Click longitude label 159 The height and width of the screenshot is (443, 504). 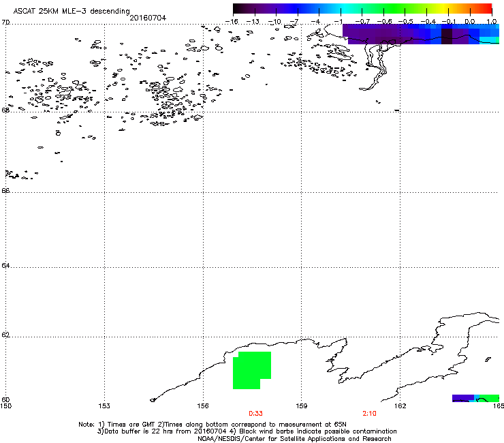coord(302,406)
